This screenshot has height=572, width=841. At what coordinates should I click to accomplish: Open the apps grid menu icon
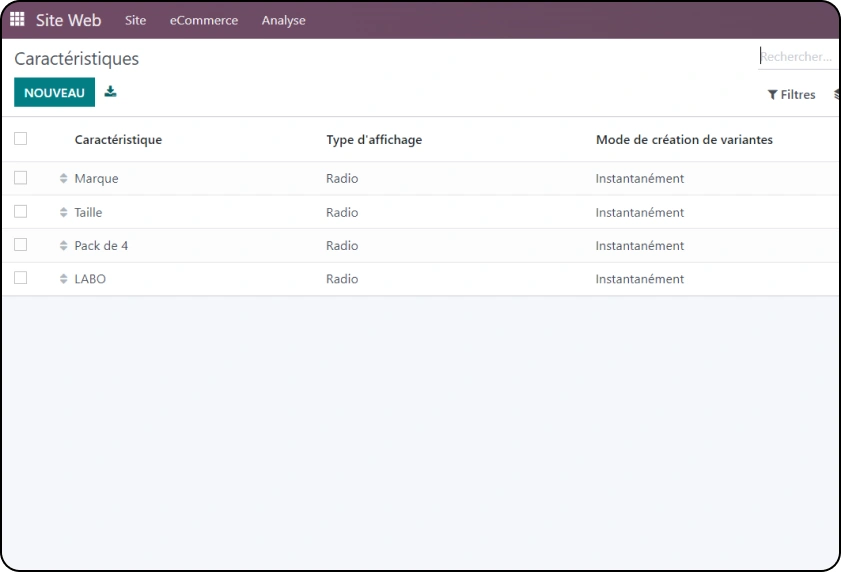tap(17, 19)
